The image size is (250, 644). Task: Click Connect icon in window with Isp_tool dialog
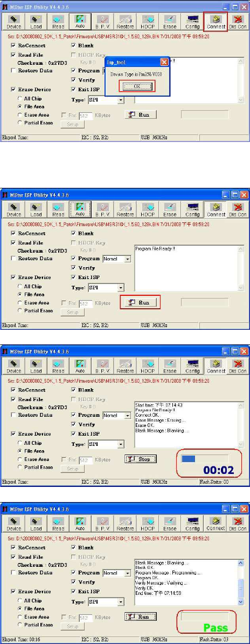click(x=216, y=23)
